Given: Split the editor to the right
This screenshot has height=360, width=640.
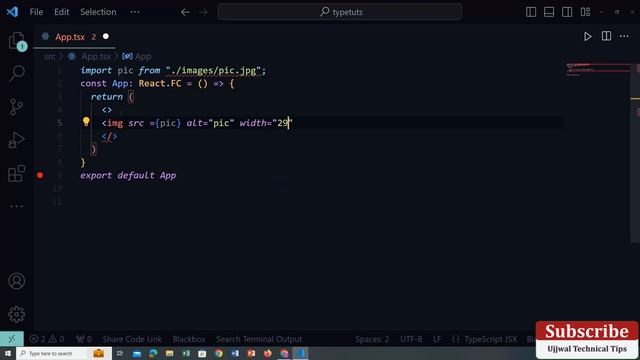Looking at the screenshot, I should 607,36.
